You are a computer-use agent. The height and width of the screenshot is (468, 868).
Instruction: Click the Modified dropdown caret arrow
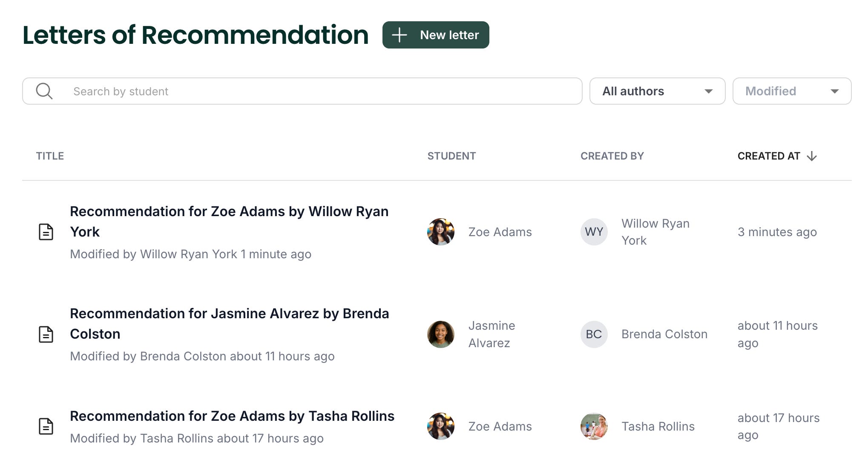click(x=834, y=91)
